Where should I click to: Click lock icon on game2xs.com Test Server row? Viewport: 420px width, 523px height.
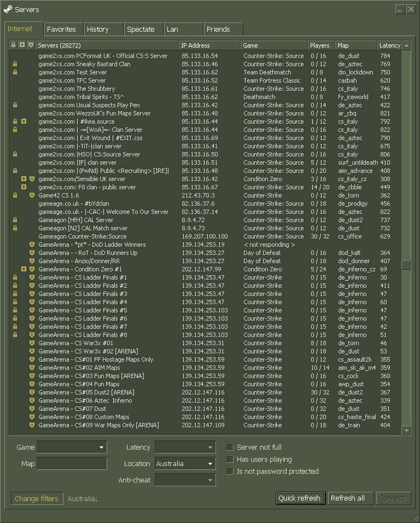point(15,72)
